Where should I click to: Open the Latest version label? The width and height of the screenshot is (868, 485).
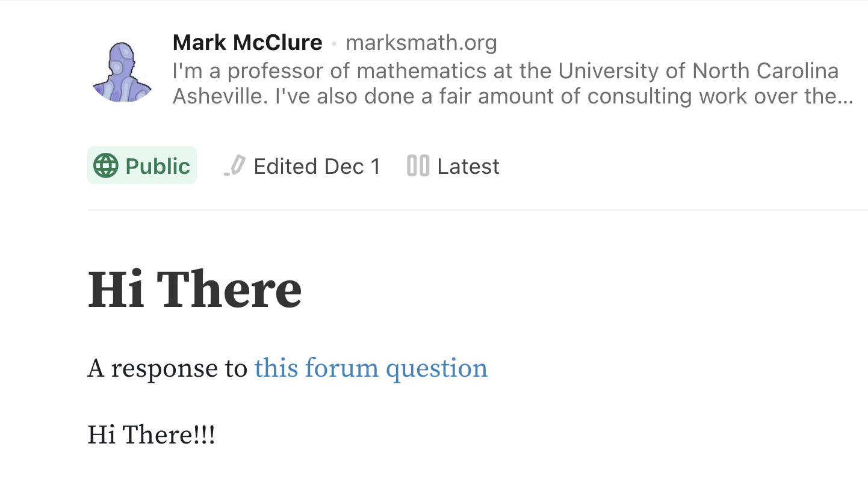coord(468,166)
